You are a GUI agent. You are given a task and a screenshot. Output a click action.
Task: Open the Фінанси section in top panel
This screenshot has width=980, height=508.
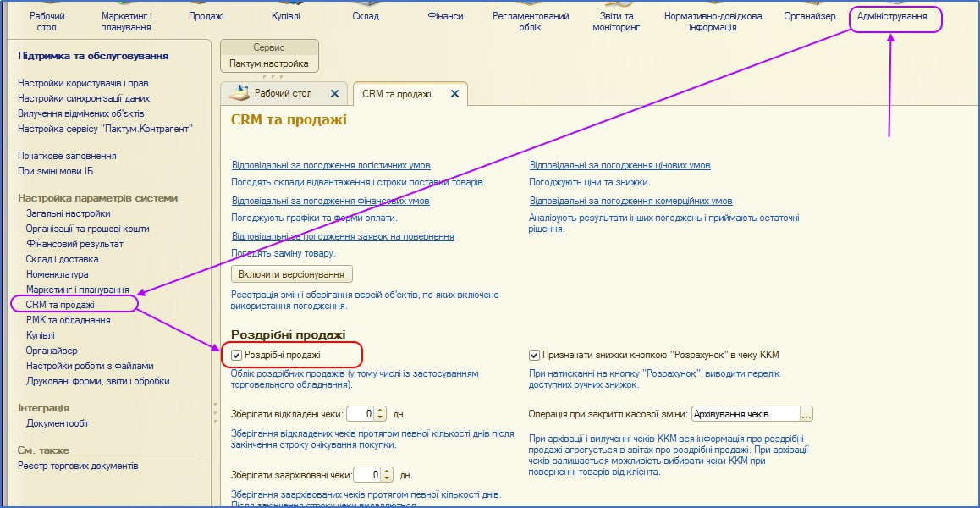tap(443, 17)
